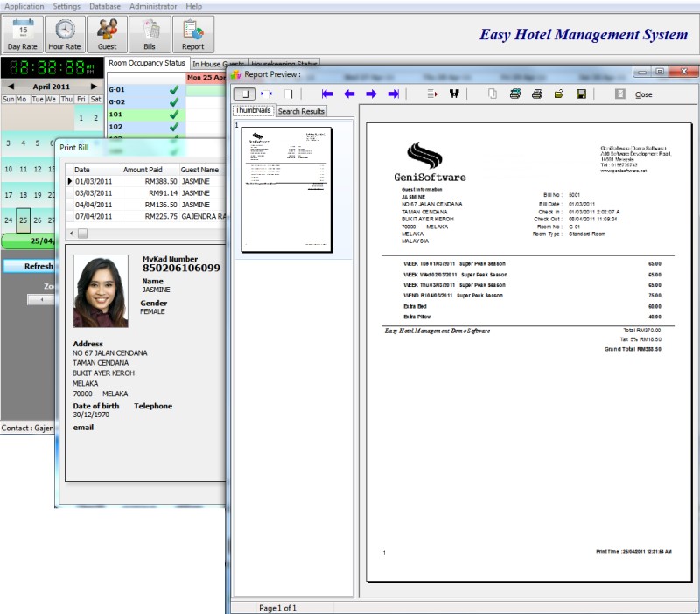Click the whole page view icon

tap(289, 94)
